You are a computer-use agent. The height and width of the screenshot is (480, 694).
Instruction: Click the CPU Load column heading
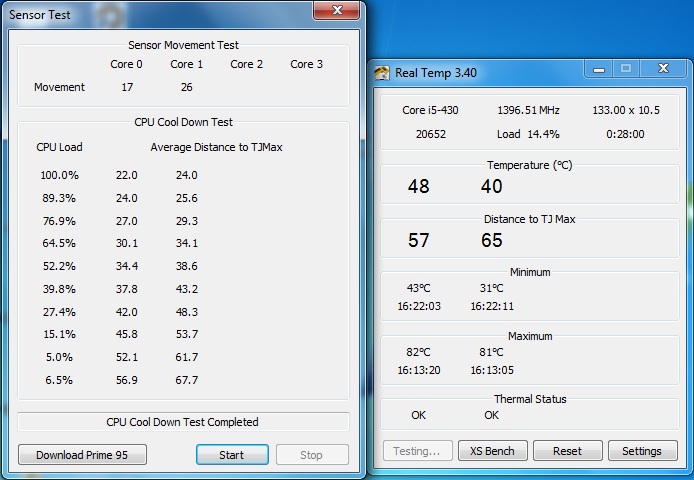click(x=59, y=147)
